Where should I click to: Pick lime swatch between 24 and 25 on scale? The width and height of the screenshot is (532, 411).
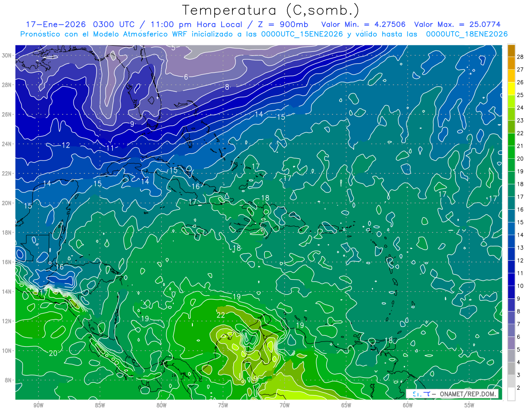click(x=512, y=102)
